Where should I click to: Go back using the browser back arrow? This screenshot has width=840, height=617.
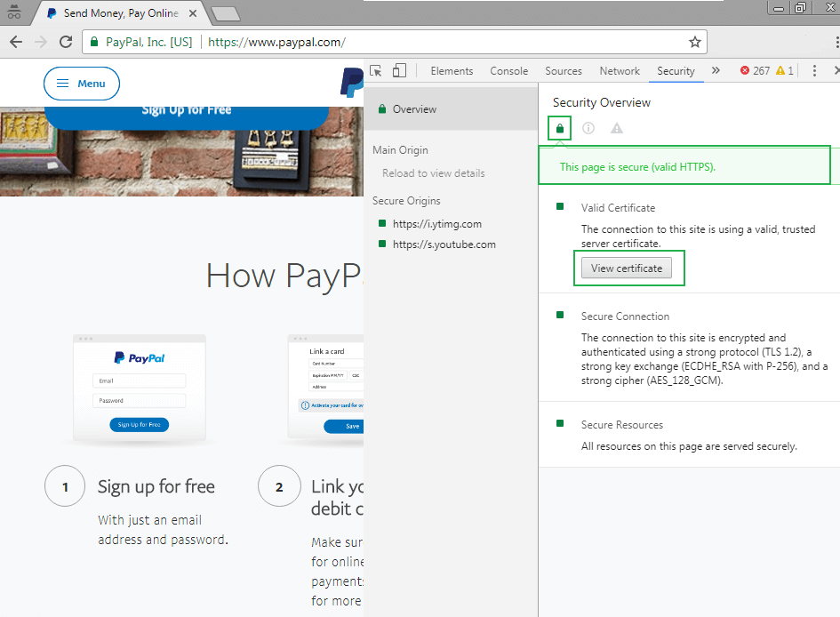(16, 42)
